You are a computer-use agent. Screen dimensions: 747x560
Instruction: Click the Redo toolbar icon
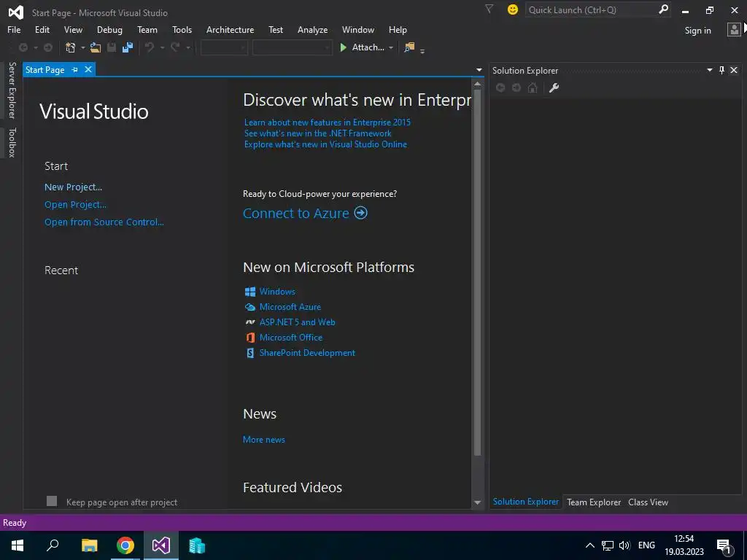pos(175,47)
